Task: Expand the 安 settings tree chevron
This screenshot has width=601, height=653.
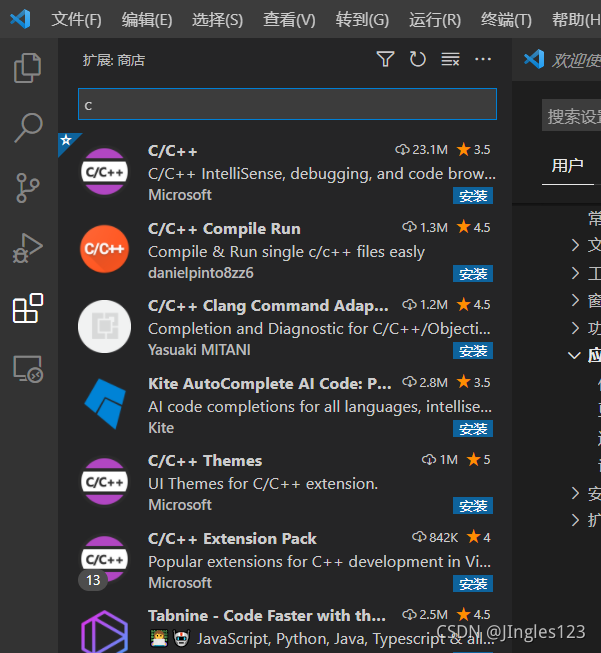Action: pos(575,493)
